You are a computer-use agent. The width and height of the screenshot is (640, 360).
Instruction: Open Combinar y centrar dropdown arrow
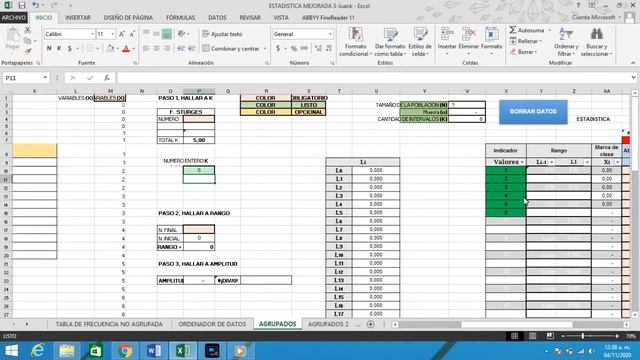click(265, 49)
